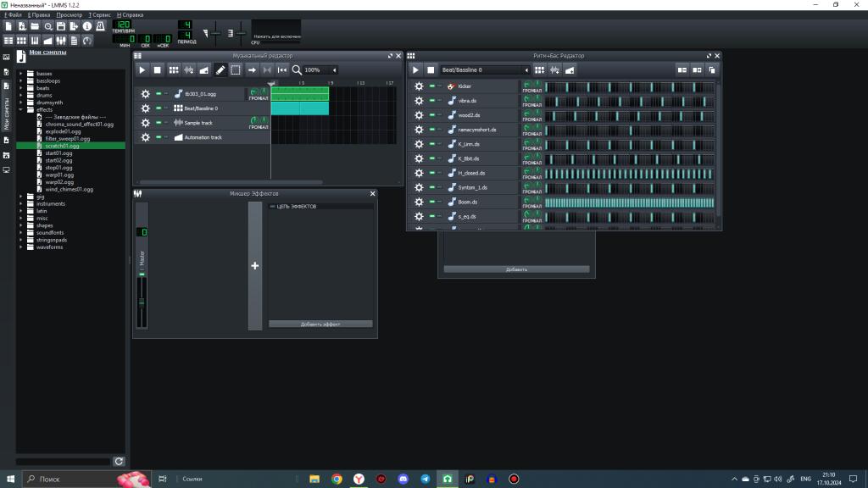Select the draw (pencil) mode in song editor

[x=220, y=70]
